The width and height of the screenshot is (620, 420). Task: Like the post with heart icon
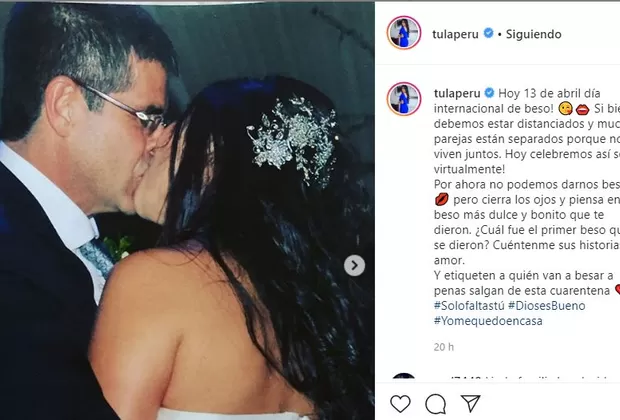click(400, 404)
